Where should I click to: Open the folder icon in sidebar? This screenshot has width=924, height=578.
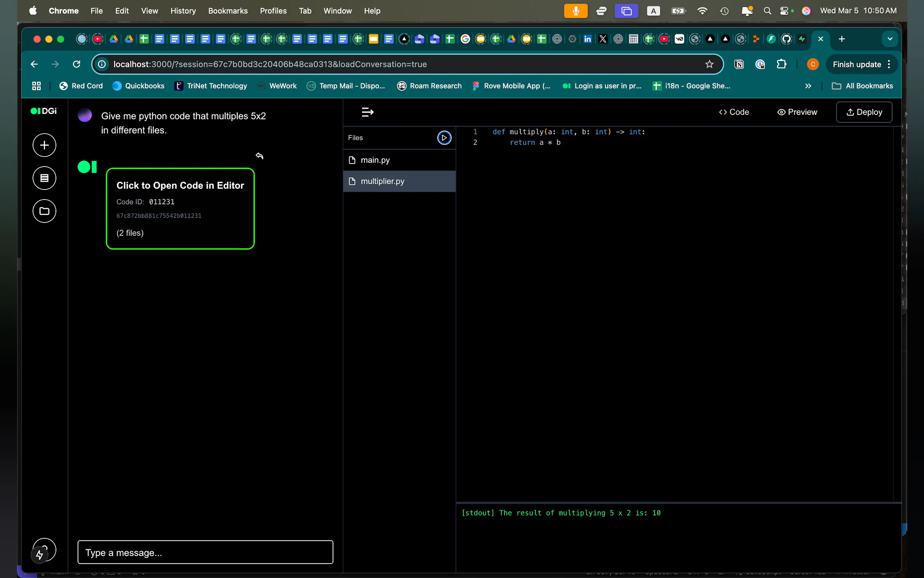point(44,211)
